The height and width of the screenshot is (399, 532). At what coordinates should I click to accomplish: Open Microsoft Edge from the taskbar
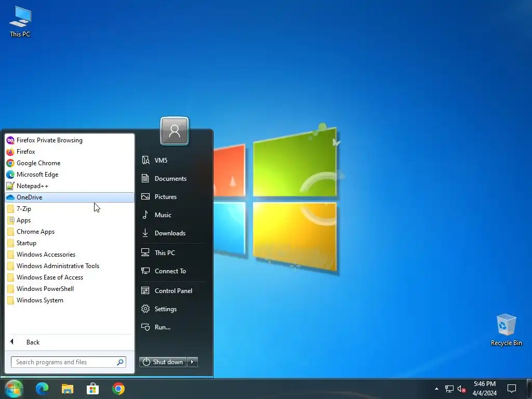point(42,389)
